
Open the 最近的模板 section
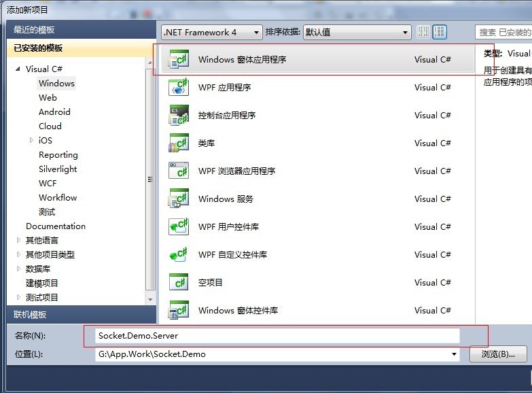point(82,29)
